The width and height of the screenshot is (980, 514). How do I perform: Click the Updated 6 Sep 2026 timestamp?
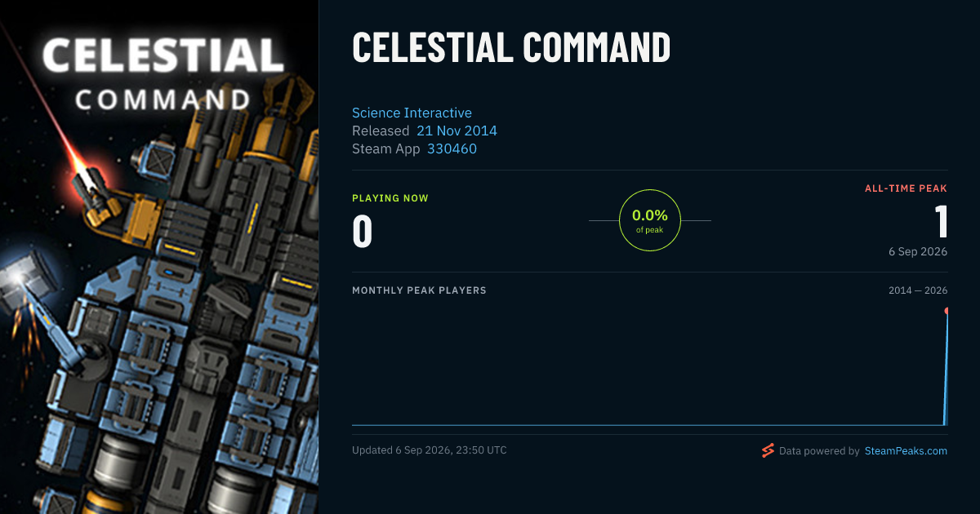coord(430,450)
